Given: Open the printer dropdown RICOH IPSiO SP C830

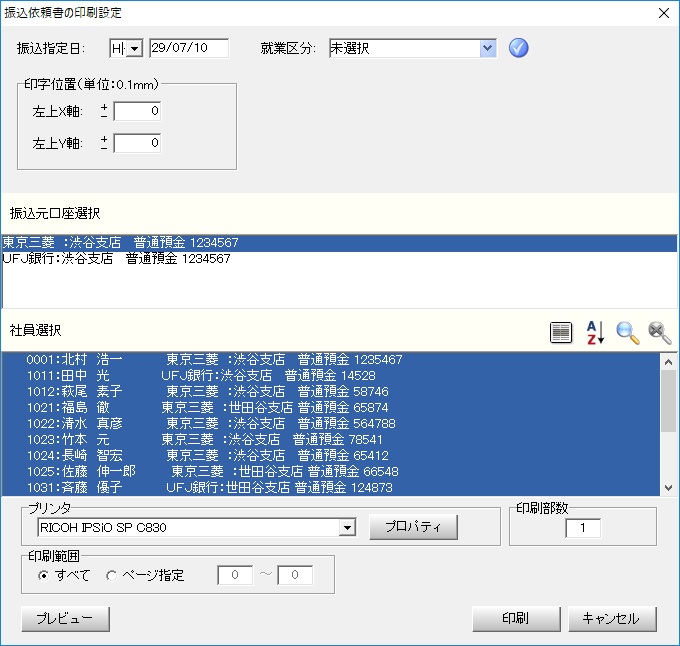Looking at the screenshot, I should pyautogui.click(x=347, y=528).
